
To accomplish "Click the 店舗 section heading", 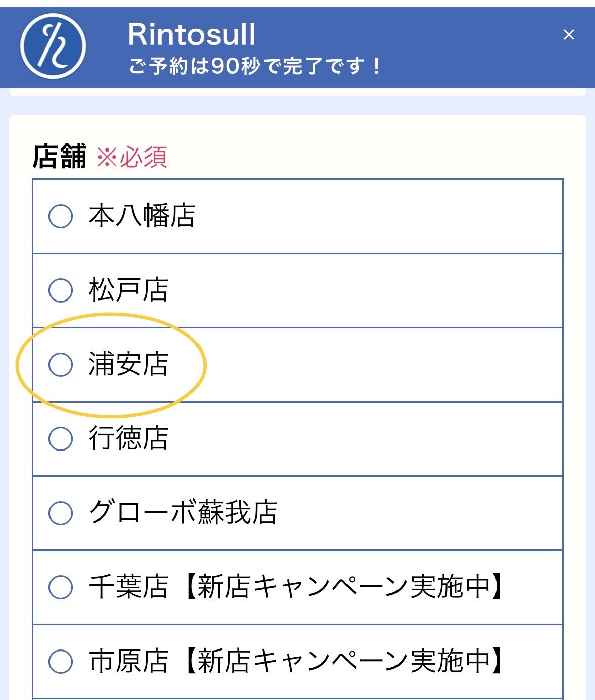I will (x=60, y=157).
